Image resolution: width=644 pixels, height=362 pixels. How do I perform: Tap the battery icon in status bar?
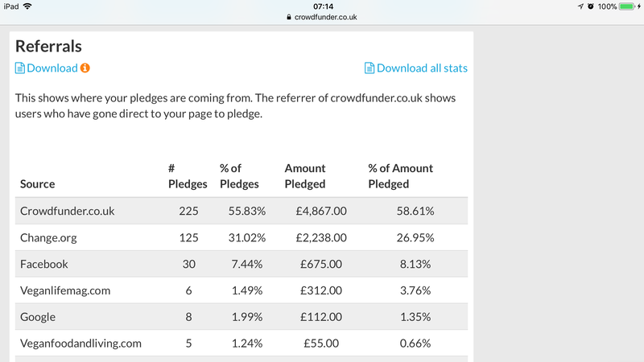point(628,6)
